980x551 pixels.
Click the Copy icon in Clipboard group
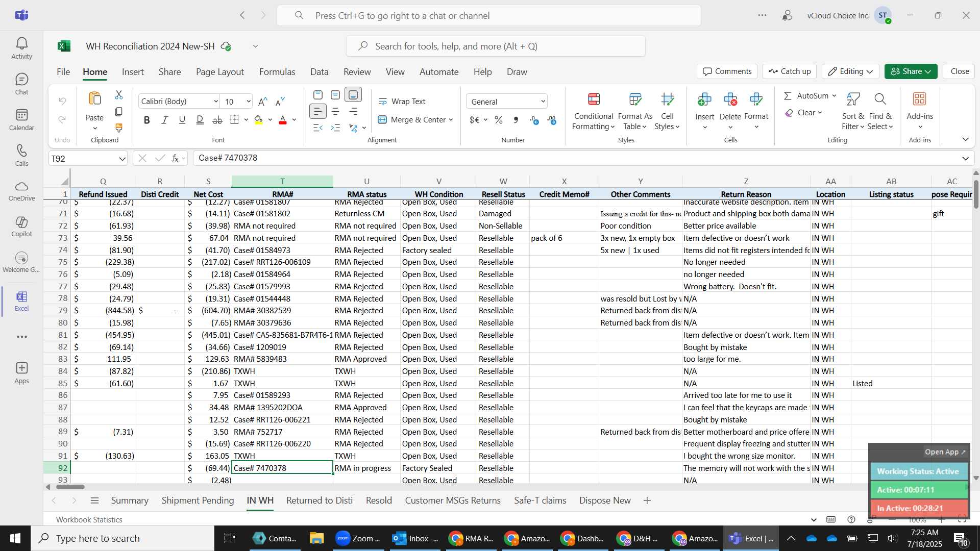point(119,111)
